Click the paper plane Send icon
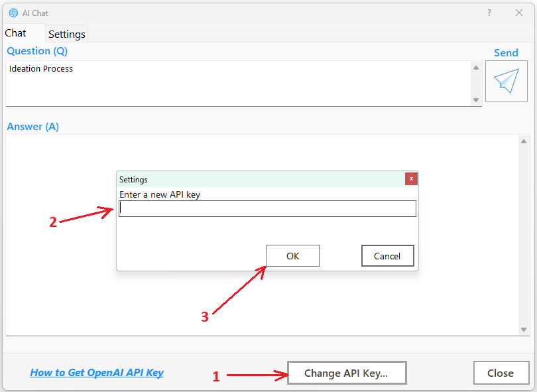Viewport: 537px width, 392px height. 506,81
